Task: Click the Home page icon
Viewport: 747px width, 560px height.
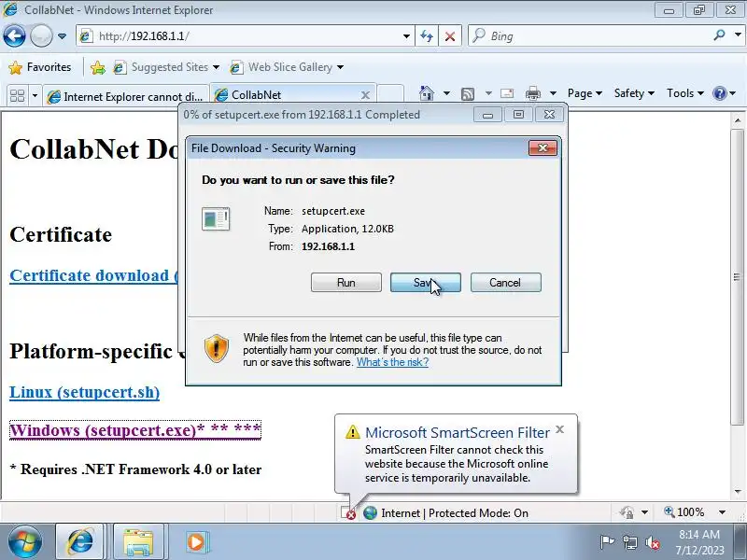Action: (427, 93)
